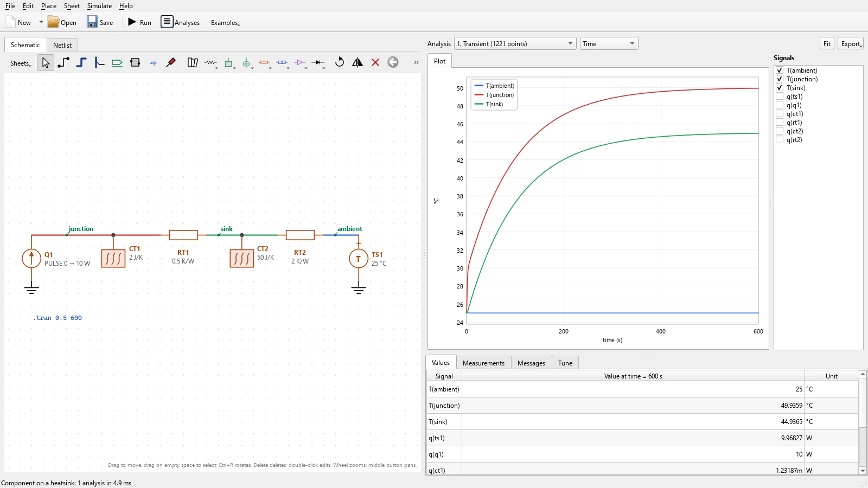This screenshot has height=488, width=868.
Task: Open the Examples dropdown
Action: tap(225, 22)
